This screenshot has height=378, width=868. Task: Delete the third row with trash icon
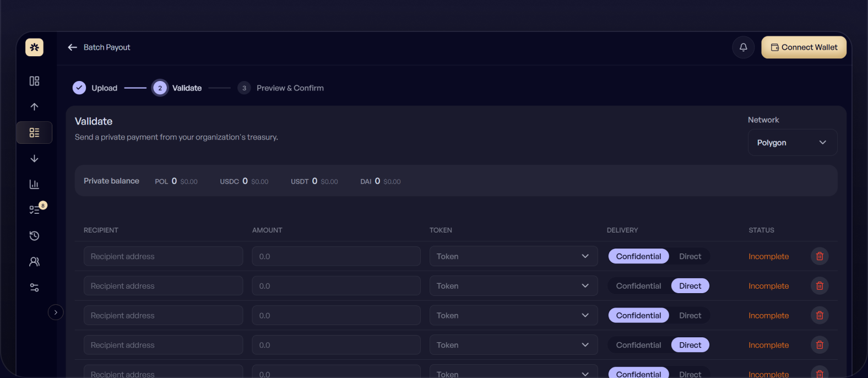(820, 316)
